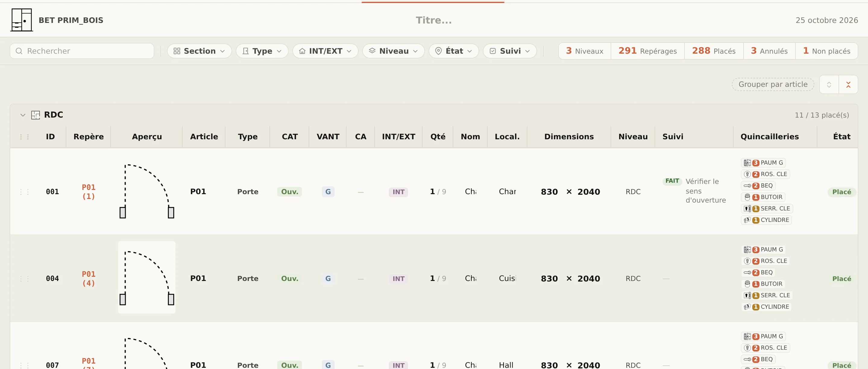Click the column drag handle header icon
Viewport: 868px width, 369px height.
24,137
